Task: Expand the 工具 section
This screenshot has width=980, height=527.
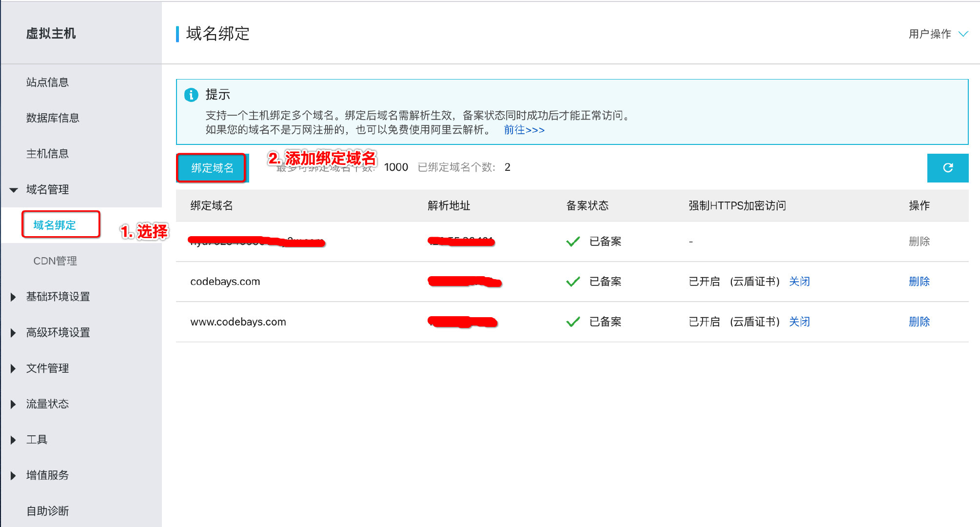Action: pos(37,440)
